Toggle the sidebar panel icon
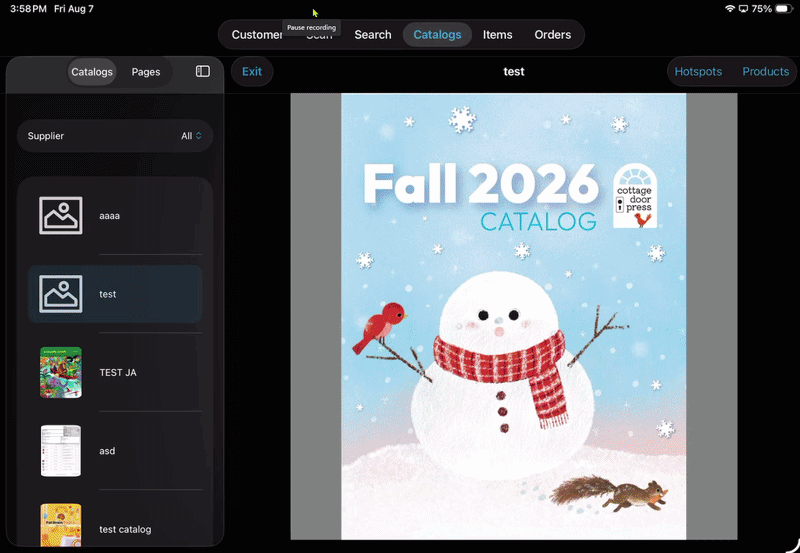The width and height of the screenshot is (800, 553). pyautogui.click(x=203, y=71)
